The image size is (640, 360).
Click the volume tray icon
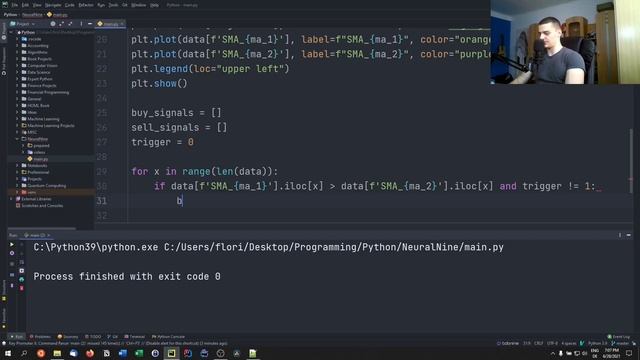pos(584,353)
